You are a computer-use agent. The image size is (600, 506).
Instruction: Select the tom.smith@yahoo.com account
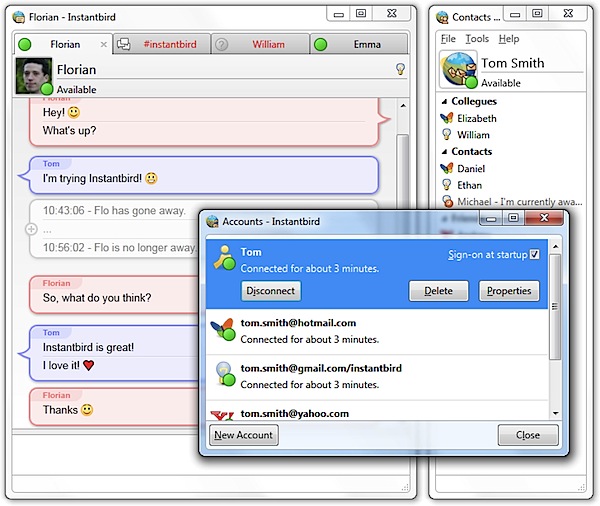click(377, 412)
